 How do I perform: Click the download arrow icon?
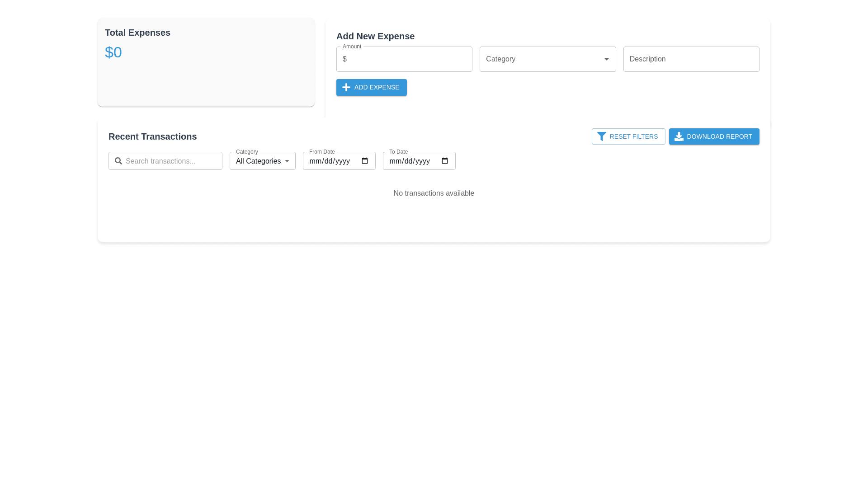pyautogui.click(x=679, y=136)
